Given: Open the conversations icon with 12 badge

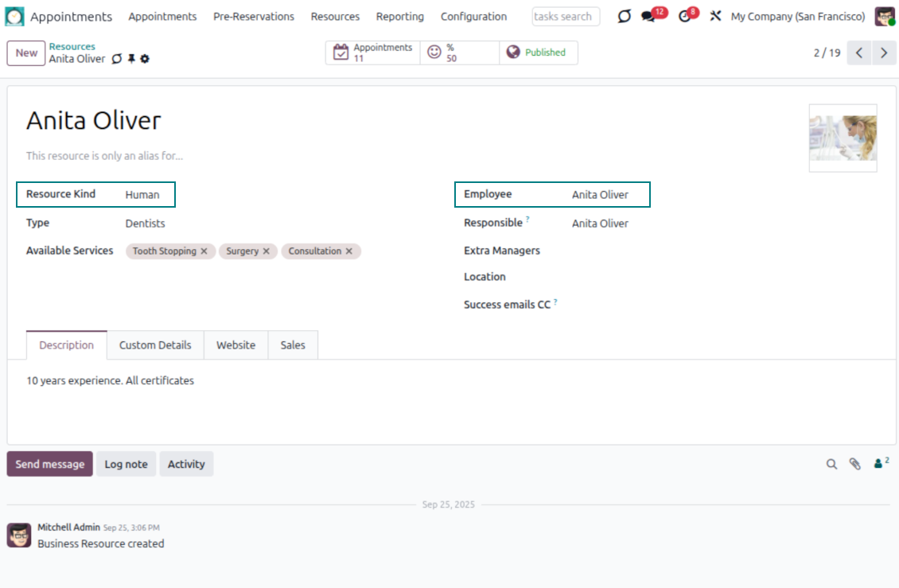Looking at the screenshot, I should 648,17.
